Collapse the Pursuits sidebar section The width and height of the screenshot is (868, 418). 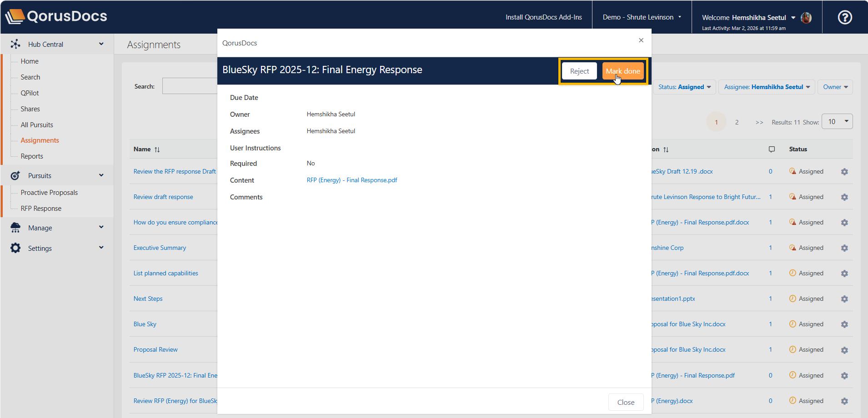point(101,175)
